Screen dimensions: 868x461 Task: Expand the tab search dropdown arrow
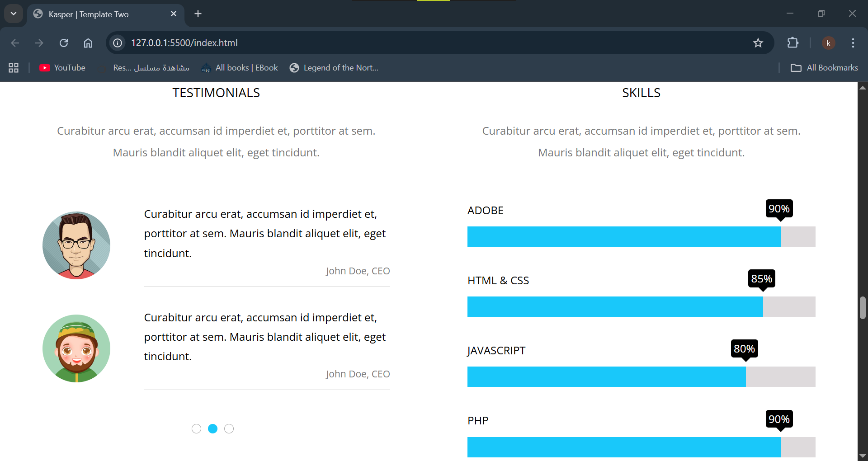tap(14, 14)
